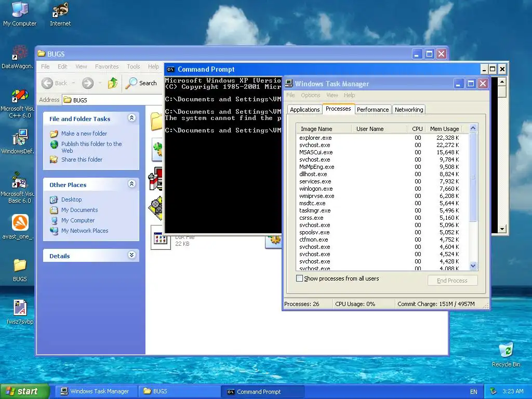Open the Back button history dropdown

(73, 83)
